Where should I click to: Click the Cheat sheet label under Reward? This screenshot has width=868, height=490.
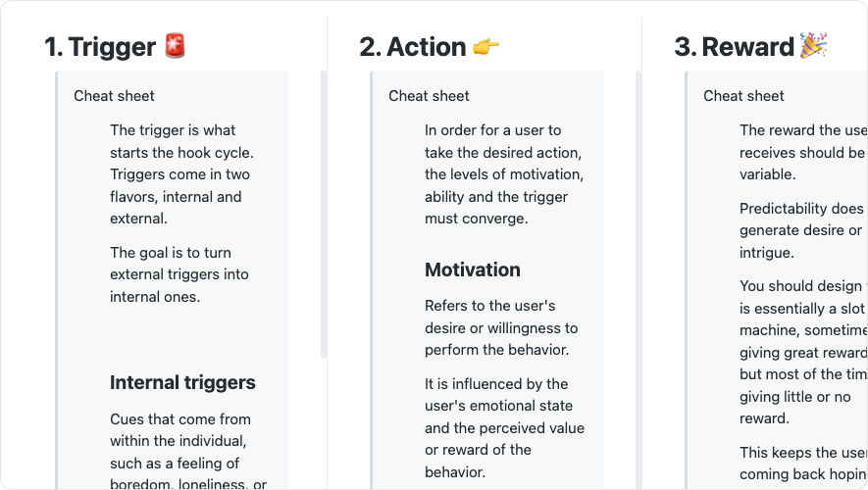(743, 96)
